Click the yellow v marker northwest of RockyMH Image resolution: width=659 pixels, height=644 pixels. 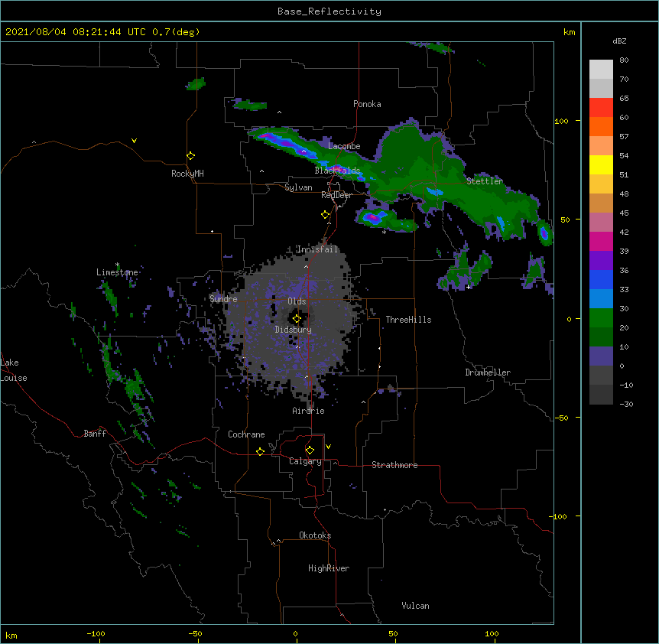point(134,141)
